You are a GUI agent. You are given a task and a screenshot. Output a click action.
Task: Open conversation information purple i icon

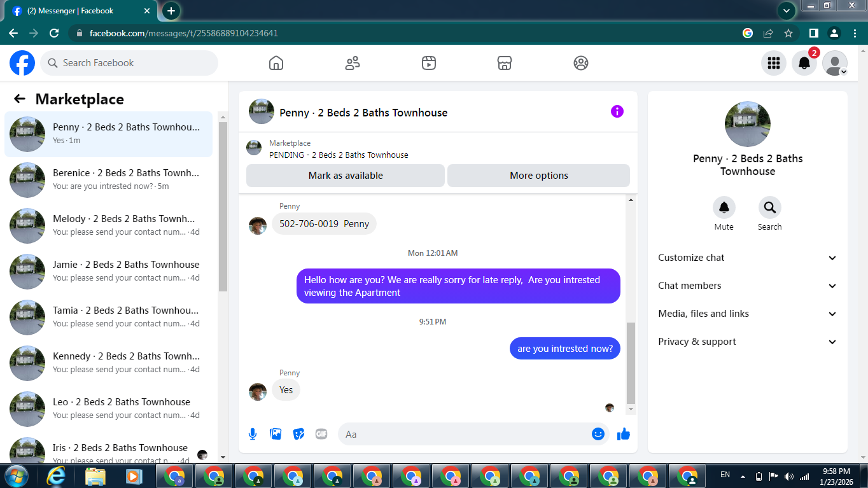[617, 111]
